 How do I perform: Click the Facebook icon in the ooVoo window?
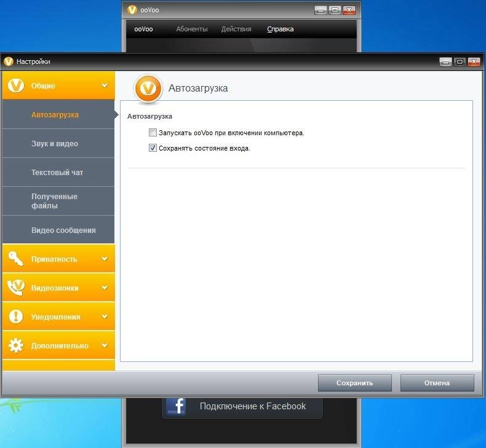coord(176,406)
